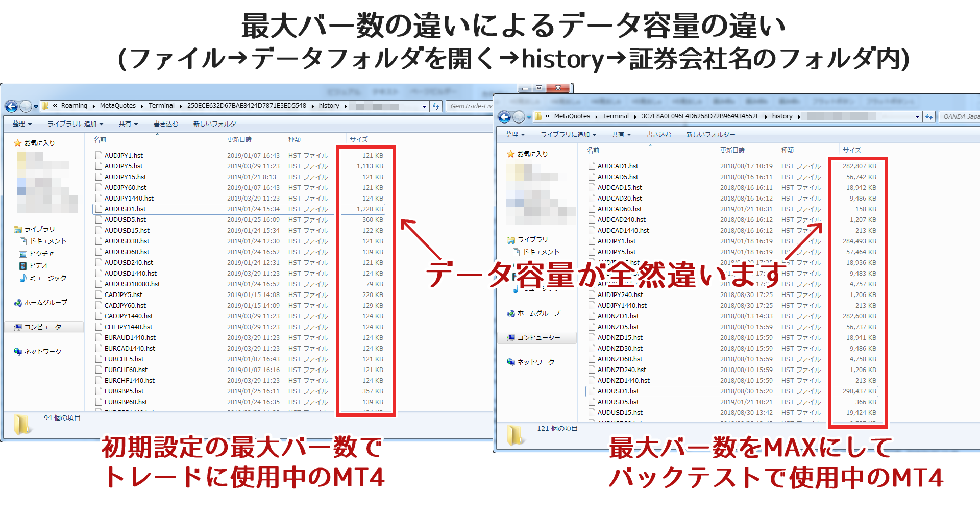
Task: Click the Back arrow in the right Explorer window
Action: coord(504,117)
